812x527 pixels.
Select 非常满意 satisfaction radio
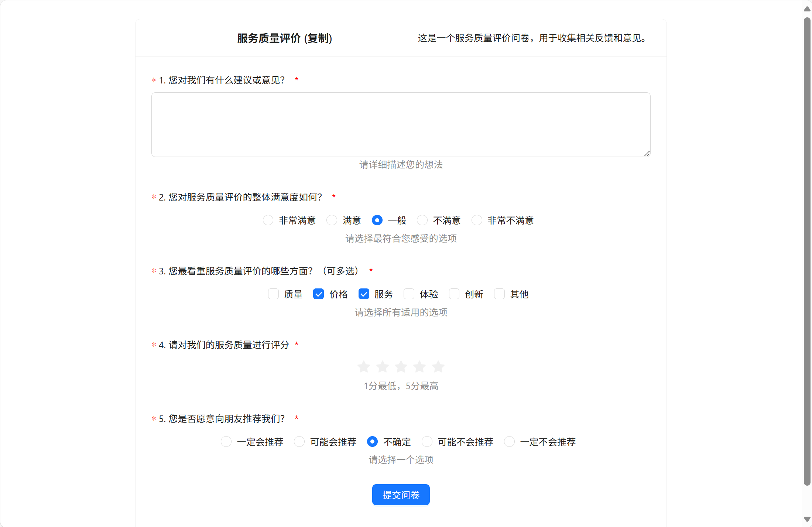point(268,220)
